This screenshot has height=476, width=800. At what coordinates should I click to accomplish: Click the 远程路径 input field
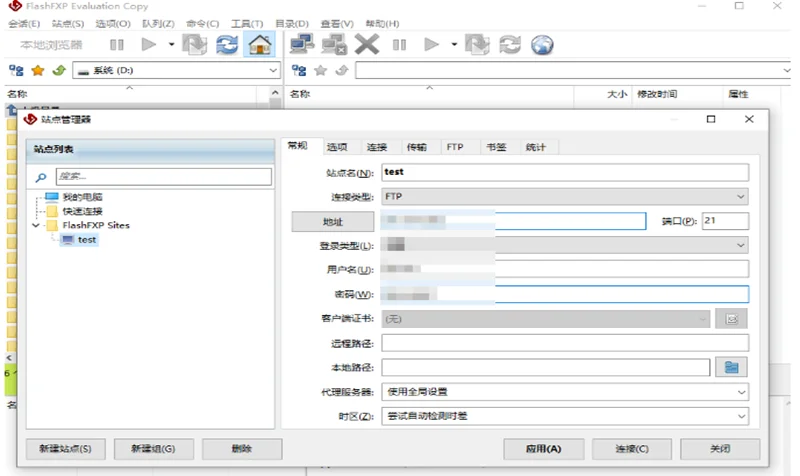coord(565,343)
